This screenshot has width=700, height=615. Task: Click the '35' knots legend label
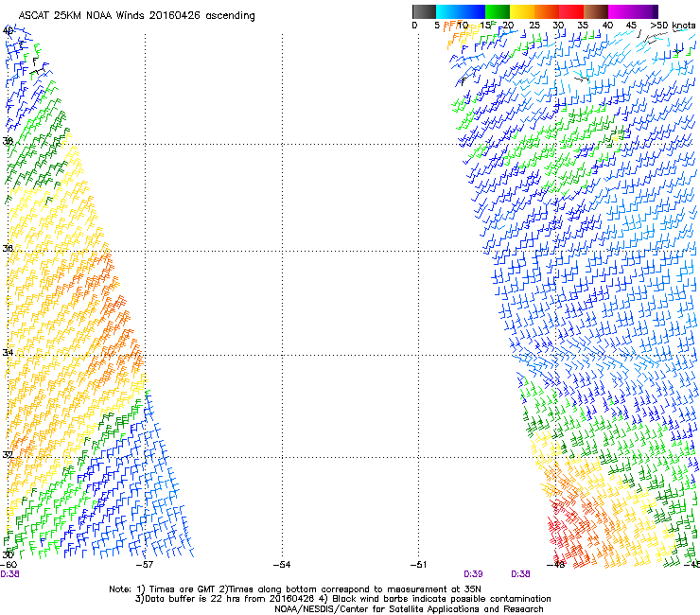tap(583, 26)
